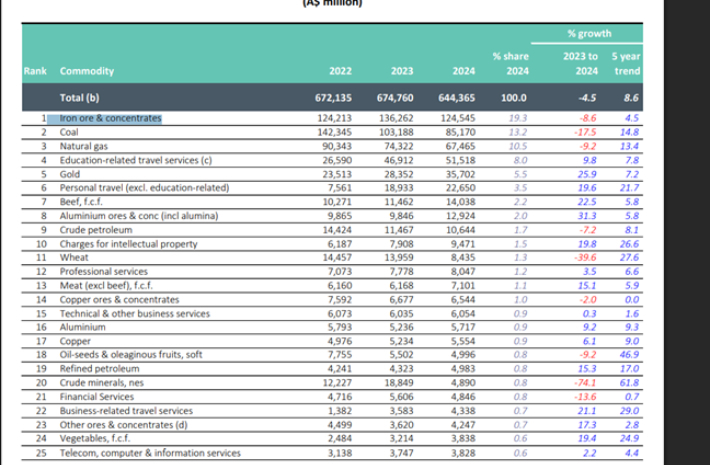
Task: Click the 'Beef, f.c.f.' row label
Action: (81, 202)
